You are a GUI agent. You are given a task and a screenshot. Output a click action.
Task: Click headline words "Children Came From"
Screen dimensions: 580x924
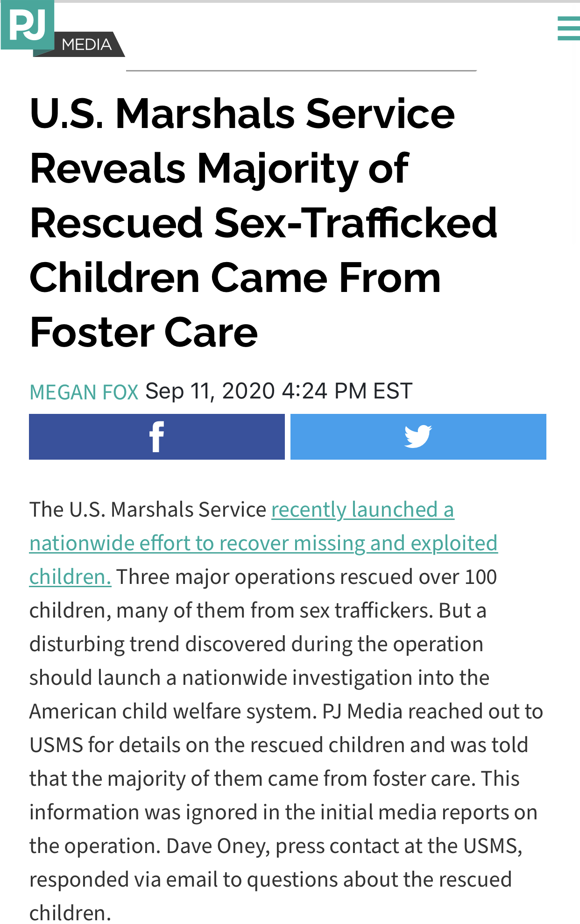[235, 278]
